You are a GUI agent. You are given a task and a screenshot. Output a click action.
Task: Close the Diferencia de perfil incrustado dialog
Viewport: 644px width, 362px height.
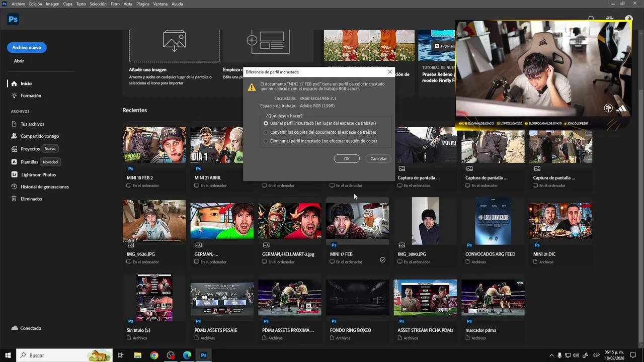pos(389,72)
